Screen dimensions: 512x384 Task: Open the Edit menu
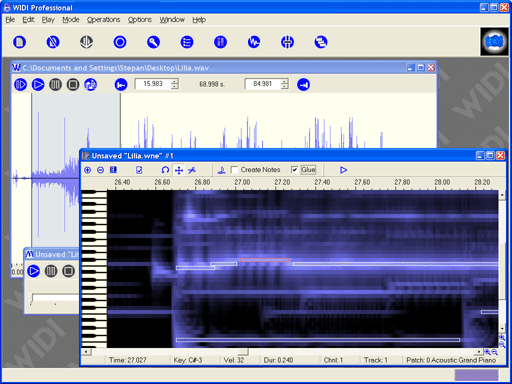point(28,20)
